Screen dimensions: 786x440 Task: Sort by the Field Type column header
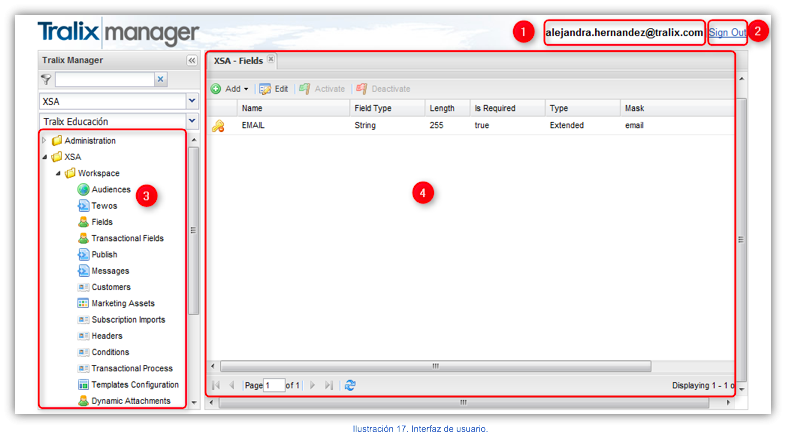[372, 108]
